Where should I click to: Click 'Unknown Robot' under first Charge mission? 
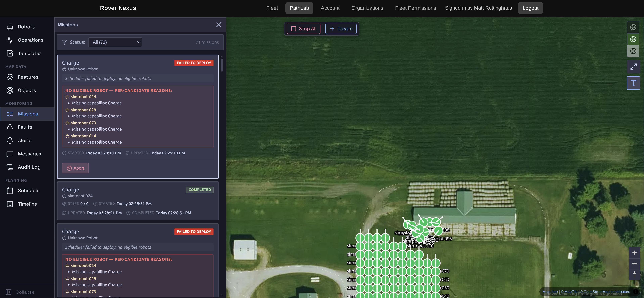pos(82,69)
